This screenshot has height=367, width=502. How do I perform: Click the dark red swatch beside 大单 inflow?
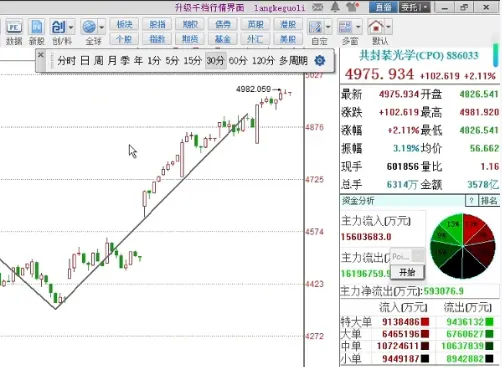(x=425, y=334)
